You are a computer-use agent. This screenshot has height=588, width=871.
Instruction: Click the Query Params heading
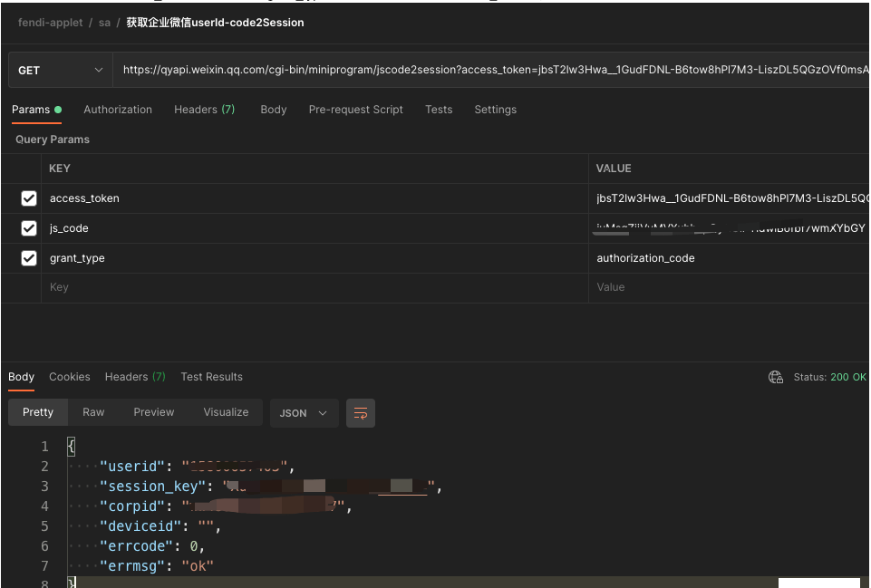point(53,140)
